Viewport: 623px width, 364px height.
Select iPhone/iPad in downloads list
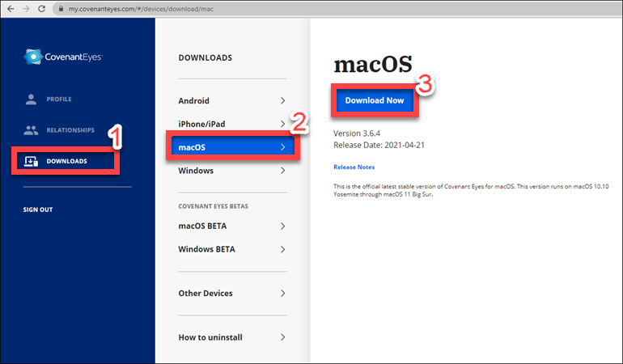pos(232,124)
